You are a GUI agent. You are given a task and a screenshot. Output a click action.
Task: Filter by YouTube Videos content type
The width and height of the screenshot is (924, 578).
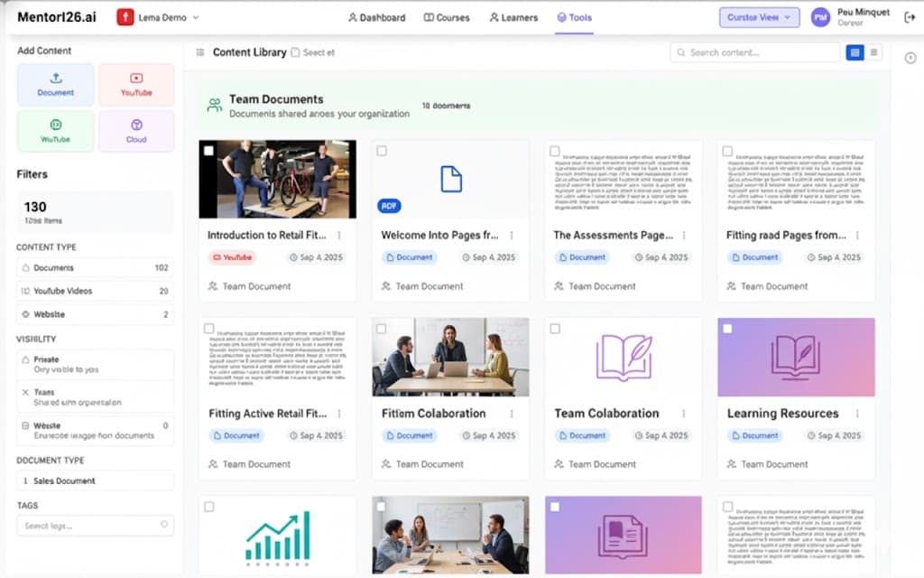point(95,291)
